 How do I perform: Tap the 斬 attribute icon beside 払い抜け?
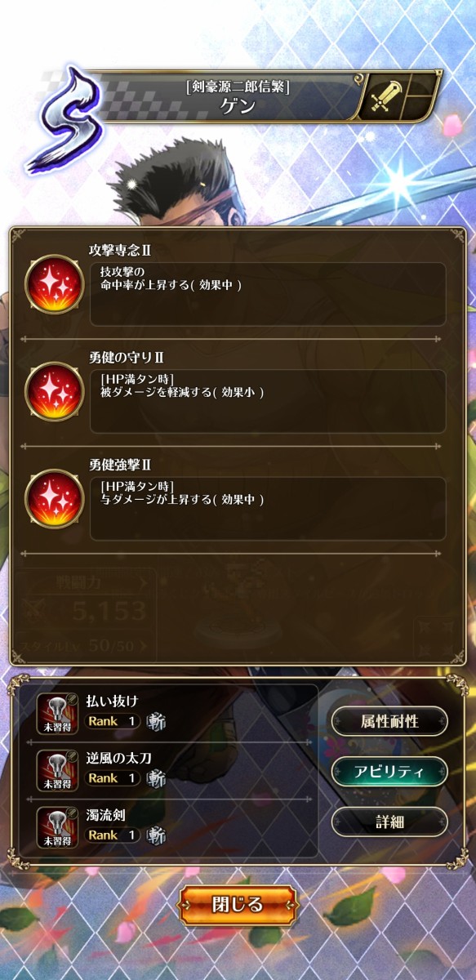pos(156,721)
